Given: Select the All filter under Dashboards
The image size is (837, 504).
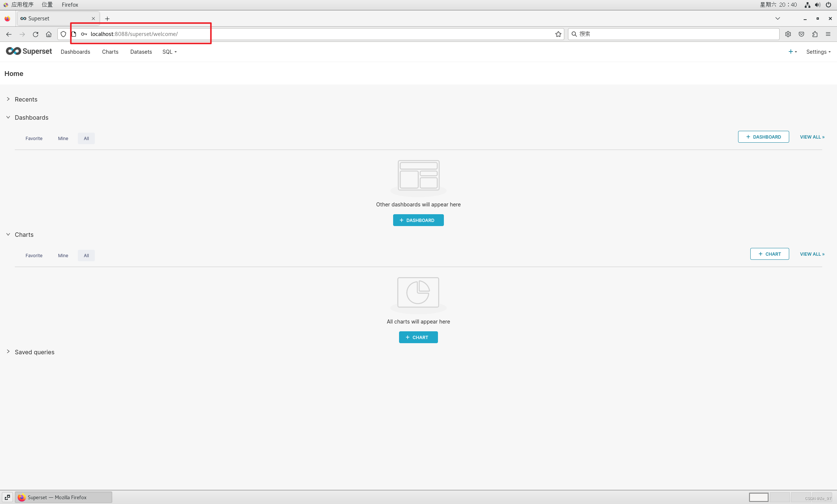Looking at the screenshot, I should click(x=86, y=139).
